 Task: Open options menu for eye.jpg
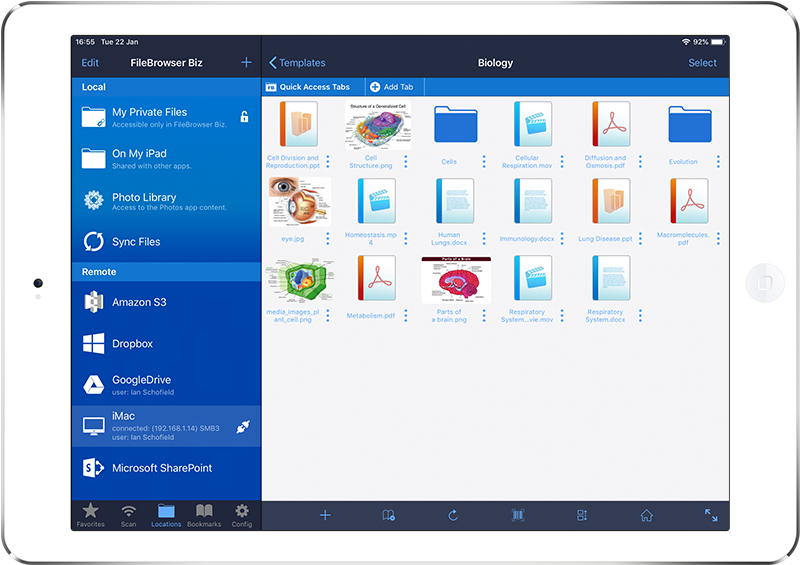(x=328, y=238)
